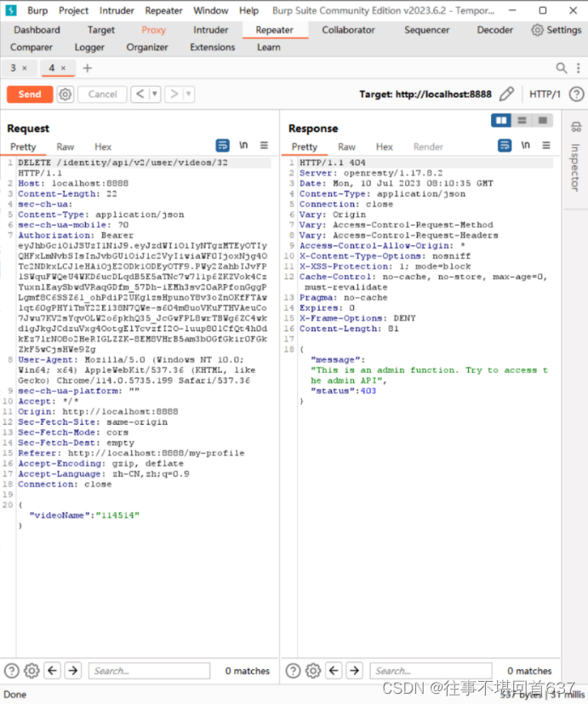The image size is (588, 704).
Task: Jump to next request search match
Action: pyautogui.click(x=73, y=671)
